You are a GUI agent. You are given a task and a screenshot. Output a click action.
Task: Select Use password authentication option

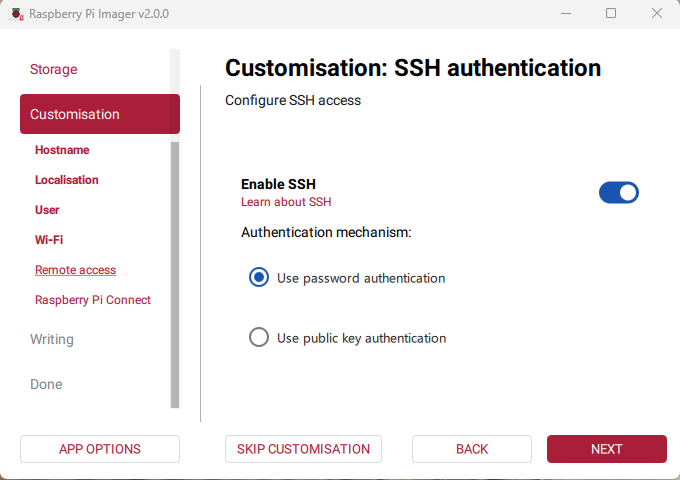(x=259, y=278)
